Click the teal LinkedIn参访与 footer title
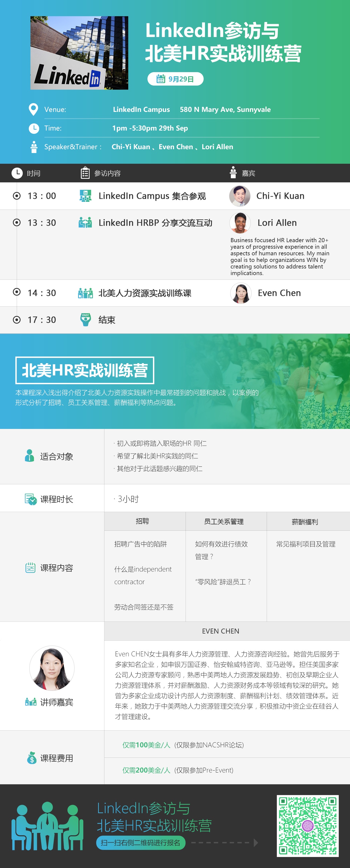 144,808
